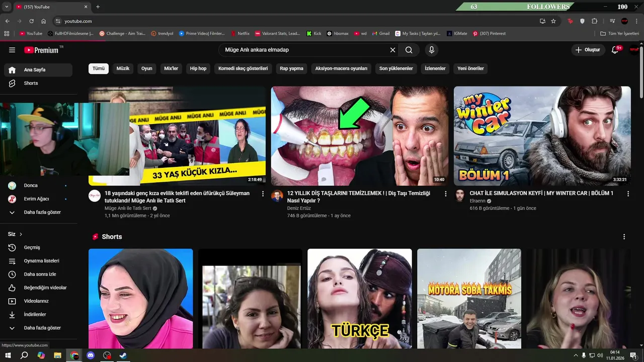The width and height of the screenshot is (644, 362).
Task: Play the diş taşı cleaning video thumbnail
Action: click(x=360, y=136)
